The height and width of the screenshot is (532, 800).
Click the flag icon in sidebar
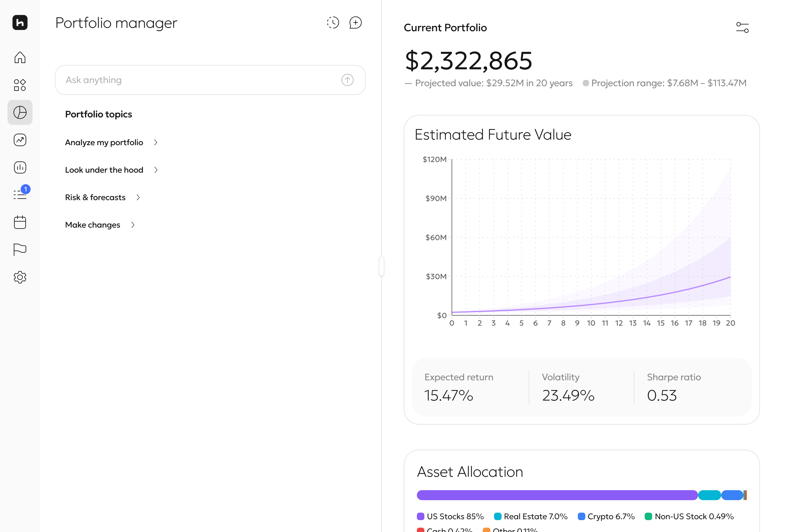20,250
